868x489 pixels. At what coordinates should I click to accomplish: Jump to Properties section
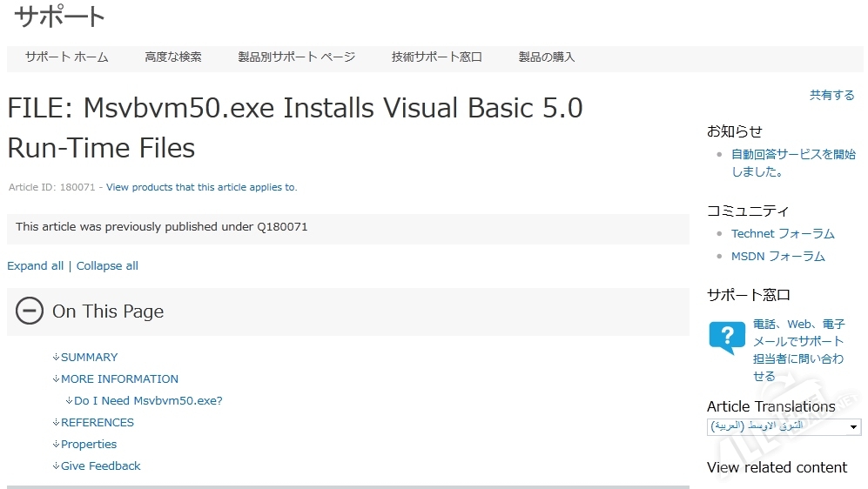pyautogui.click(x=89, y=445)
